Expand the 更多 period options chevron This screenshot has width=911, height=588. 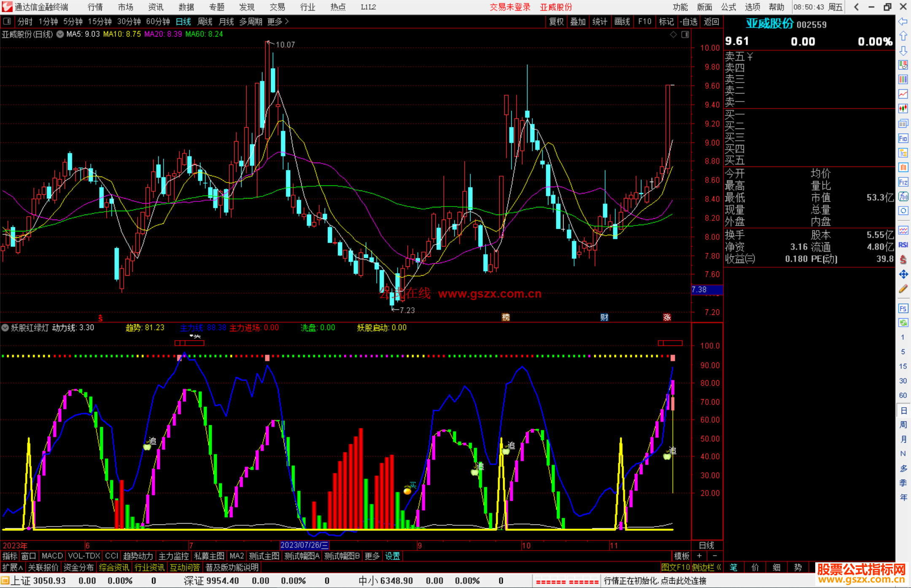pyautogui.click(x=287, y=21)
